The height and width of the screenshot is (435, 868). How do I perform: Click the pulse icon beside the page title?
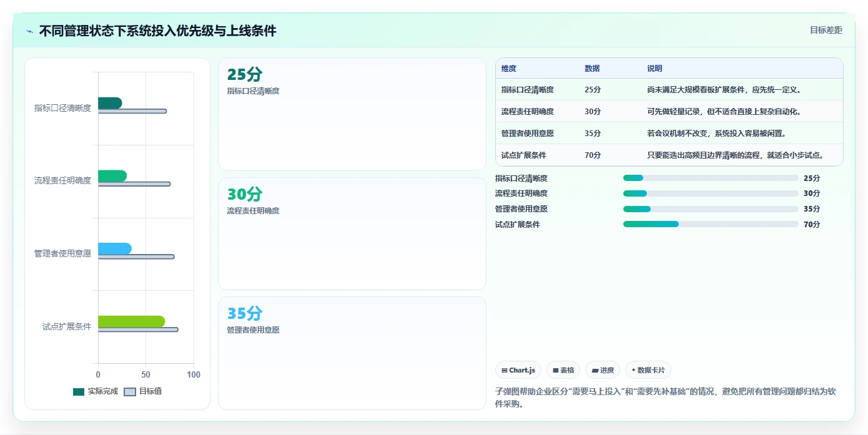pyautogui.click(x=29, y=31)
